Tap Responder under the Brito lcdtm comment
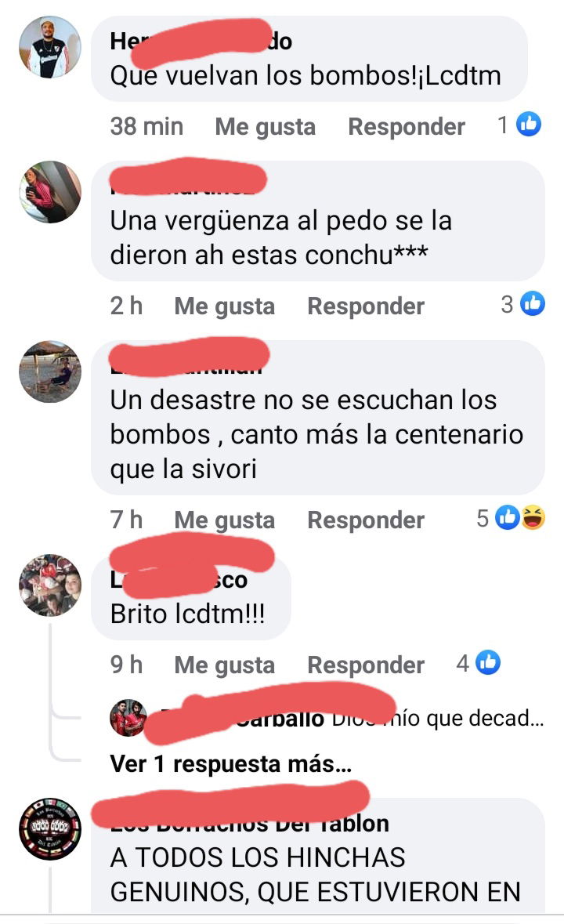Screen dimensions: 564x924 (366, 665)
